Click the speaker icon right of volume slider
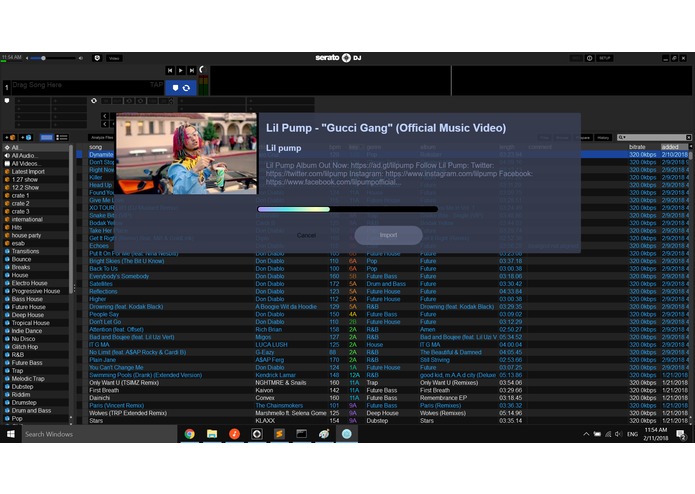 81,58
